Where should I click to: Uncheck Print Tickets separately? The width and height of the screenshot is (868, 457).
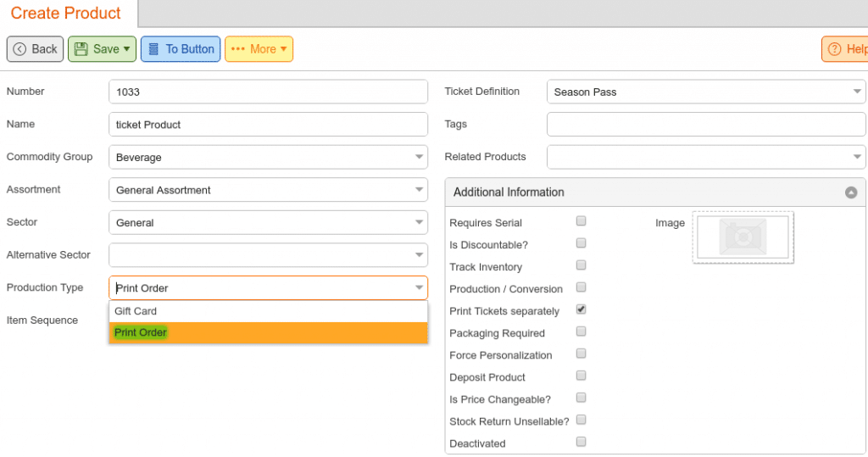pyautogui.click(x=581, y=309)
